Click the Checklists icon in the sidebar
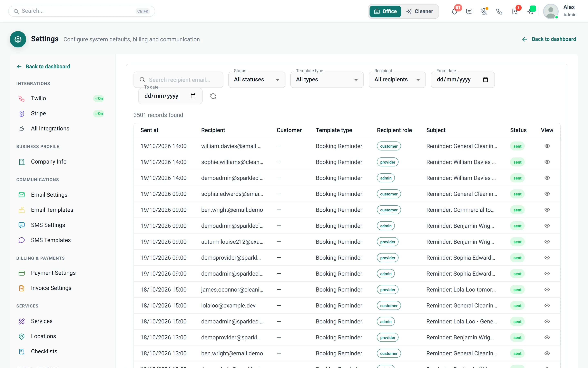Image resolution: width=588 pixels, height=368 pixels. (x=22, y=351)
